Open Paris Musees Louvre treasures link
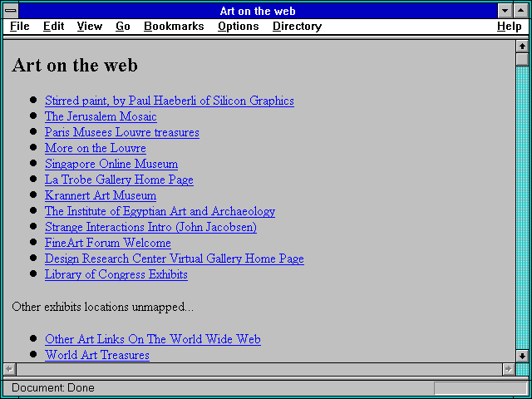Screen dimensions: 532x399 [x=122, y=132]
